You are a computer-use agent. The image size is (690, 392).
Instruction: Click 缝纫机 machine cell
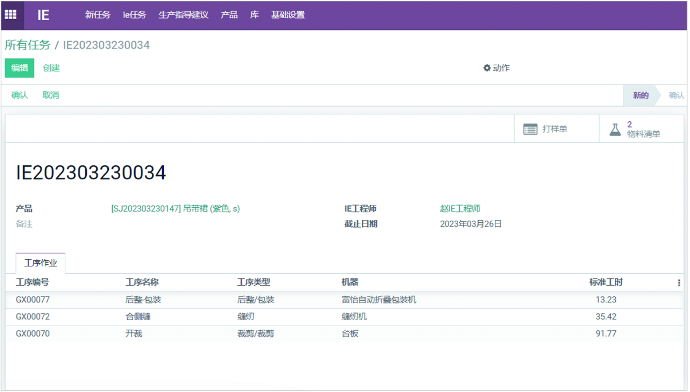point(354,317)
